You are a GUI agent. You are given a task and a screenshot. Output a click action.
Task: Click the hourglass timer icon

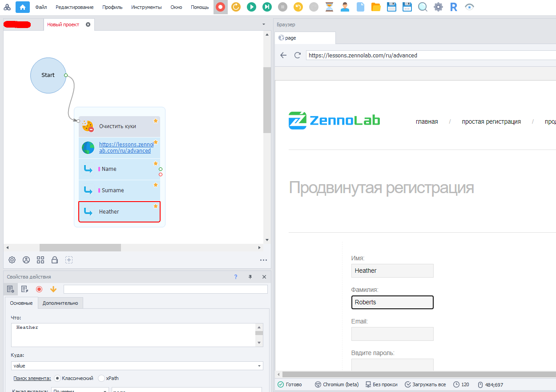(x=329, y=7)
